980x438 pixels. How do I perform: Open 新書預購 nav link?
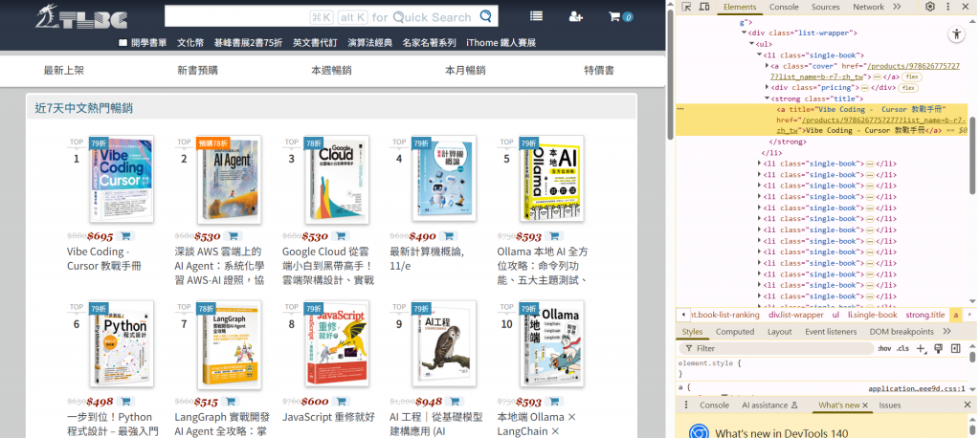click(197, 70)
